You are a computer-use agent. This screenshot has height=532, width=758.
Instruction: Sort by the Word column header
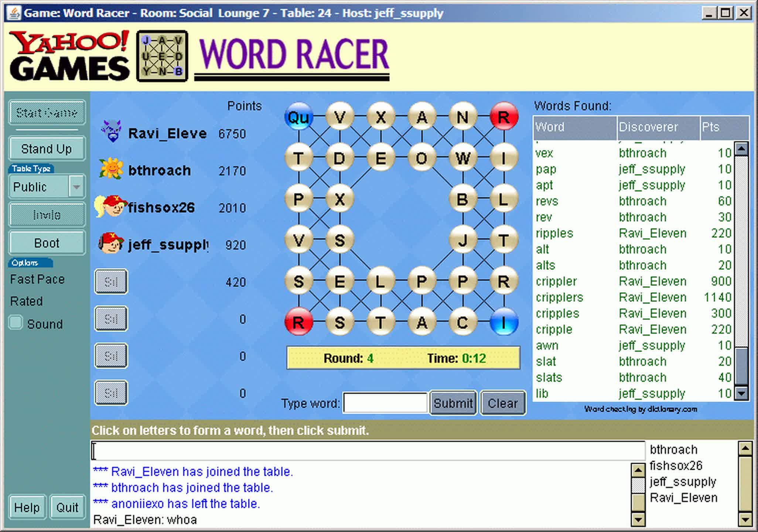(574, 127)
